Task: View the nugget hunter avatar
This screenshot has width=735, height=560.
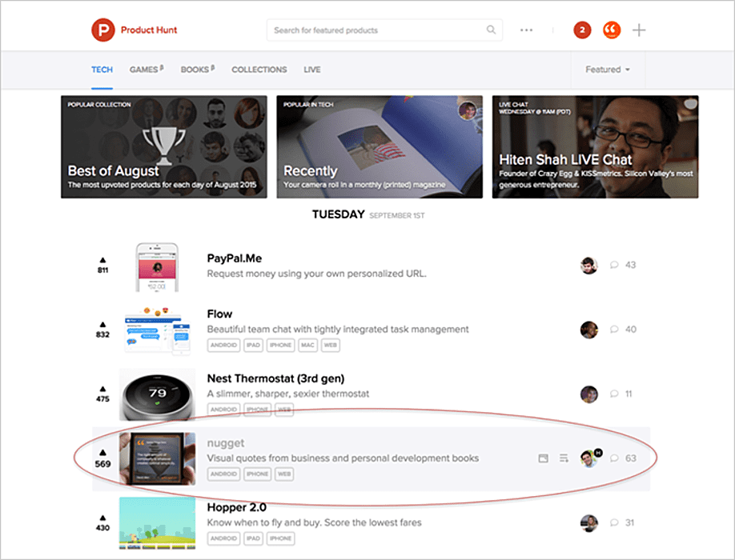Action: coord(588,458)
